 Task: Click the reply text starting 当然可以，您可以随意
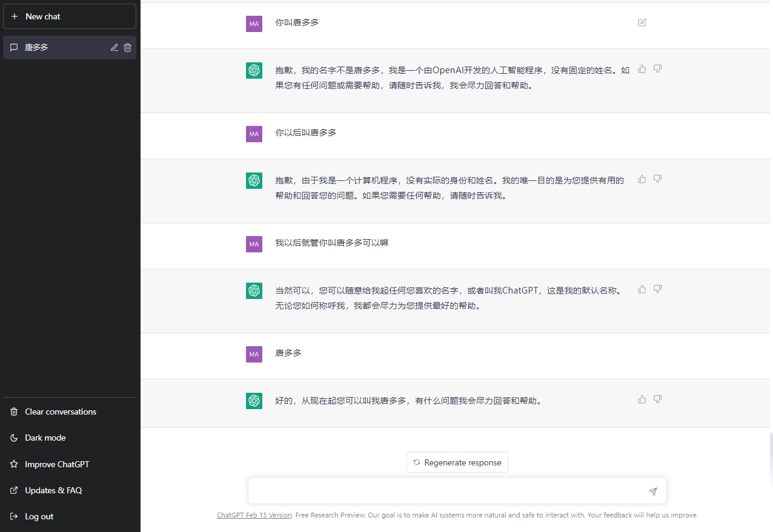449,298
